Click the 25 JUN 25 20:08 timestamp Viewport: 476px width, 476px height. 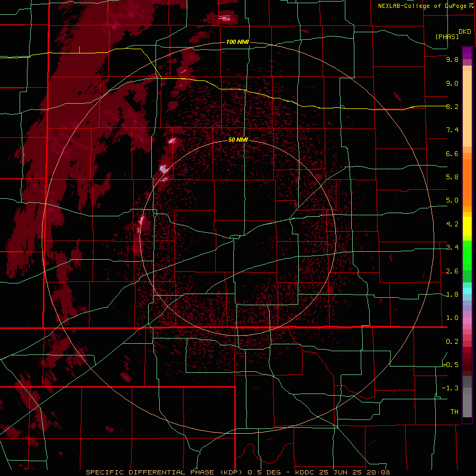(x=354, y=472)
